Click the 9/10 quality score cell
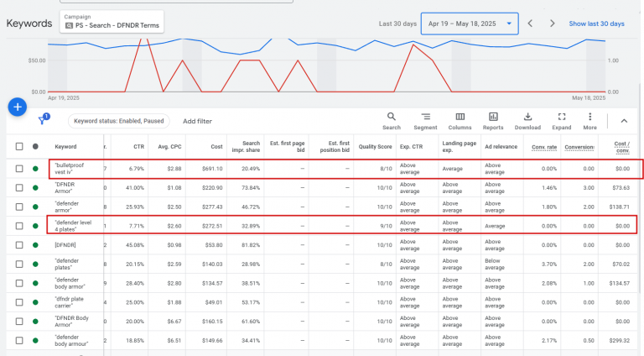Viewport: 644px width, 356px height. pyautogui.click(x=386, y=226)
